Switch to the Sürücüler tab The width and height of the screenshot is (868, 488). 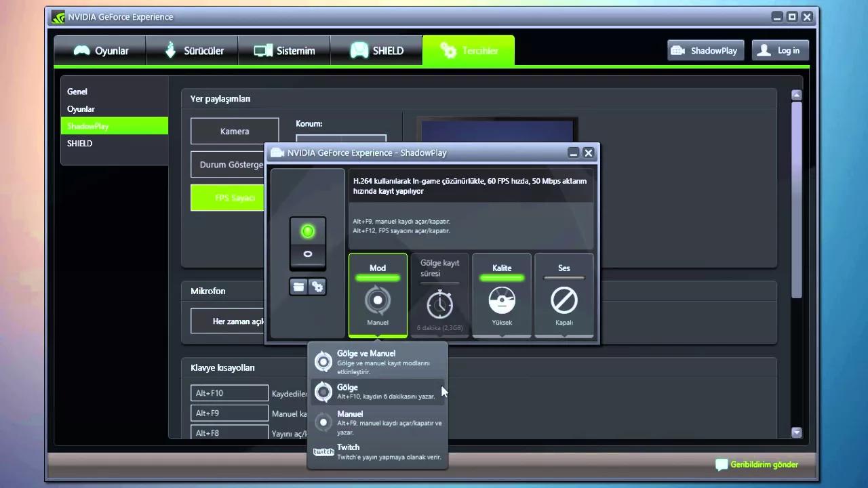[x=193, y=50]
